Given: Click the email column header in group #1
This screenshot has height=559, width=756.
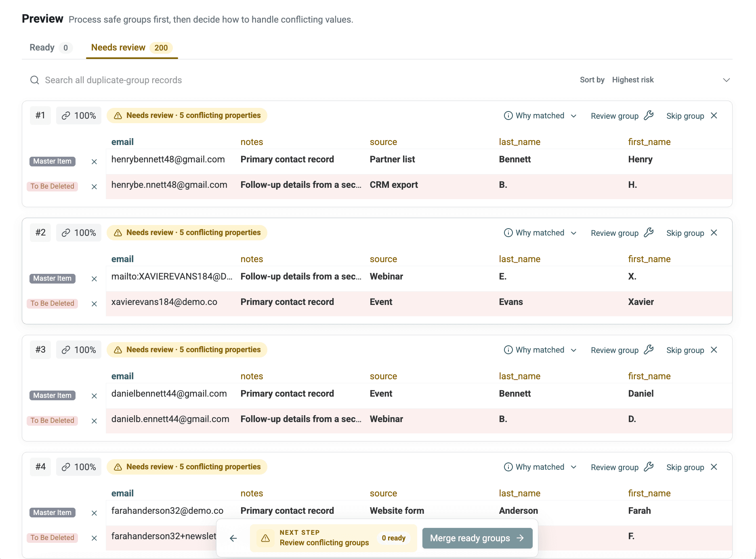Looking at the screenshot, I should pyautogui.click(x=122, y=142).
